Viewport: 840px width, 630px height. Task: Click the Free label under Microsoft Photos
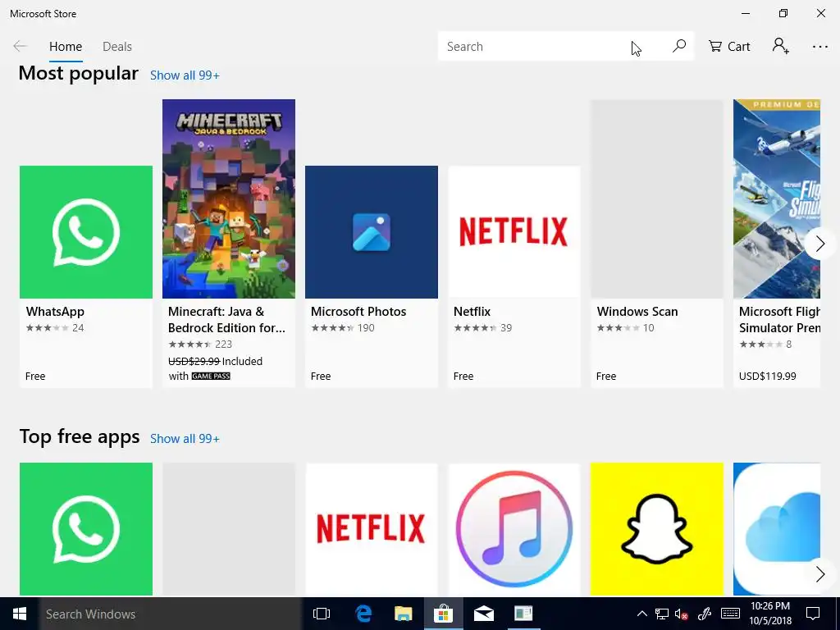click(x=321, y=376)
